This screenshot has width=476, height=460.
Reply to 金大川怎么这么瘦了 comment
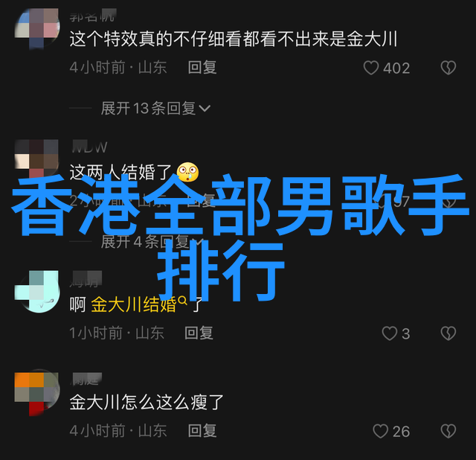[x=202, y=430]
